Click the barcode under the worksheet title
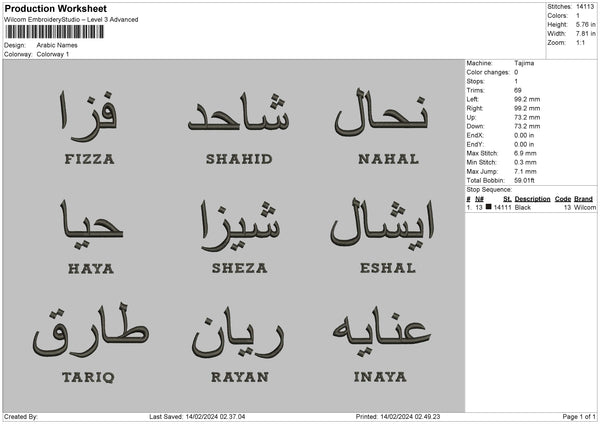 coord(54,32)
